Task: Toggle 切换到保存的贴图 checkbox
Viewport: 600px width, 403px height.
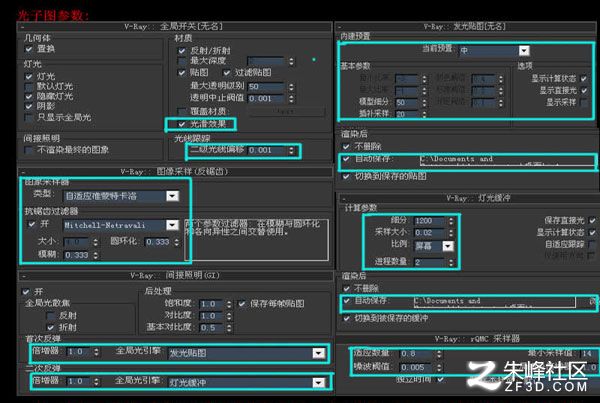Action: [x=346, y=176]
